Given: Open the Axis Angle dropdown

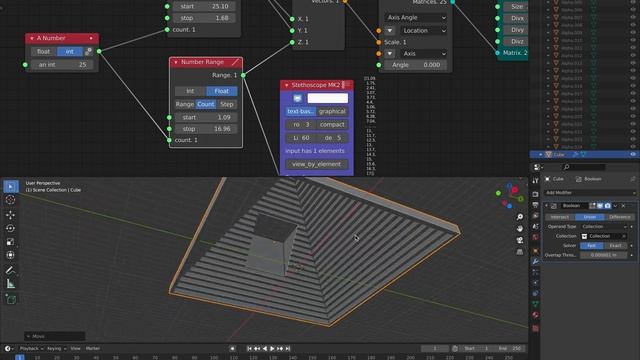Looking at the screenshot, I should 416,18.
